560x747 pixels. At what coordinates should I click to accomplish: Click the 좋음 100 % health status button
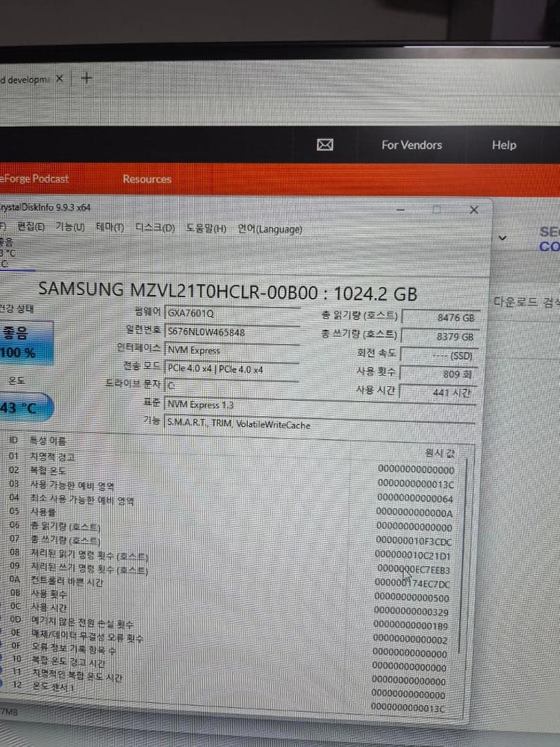(26, 343)
